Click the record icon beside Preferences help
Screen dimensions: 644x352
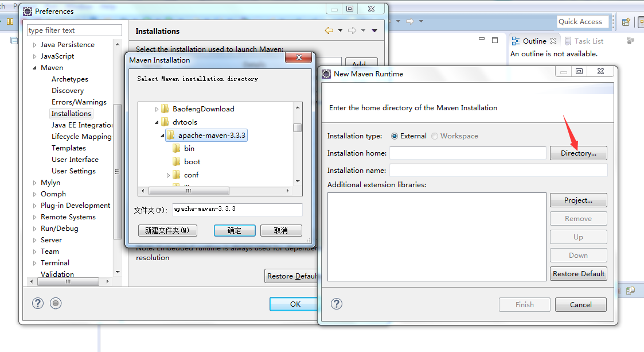tap(56, 303)
